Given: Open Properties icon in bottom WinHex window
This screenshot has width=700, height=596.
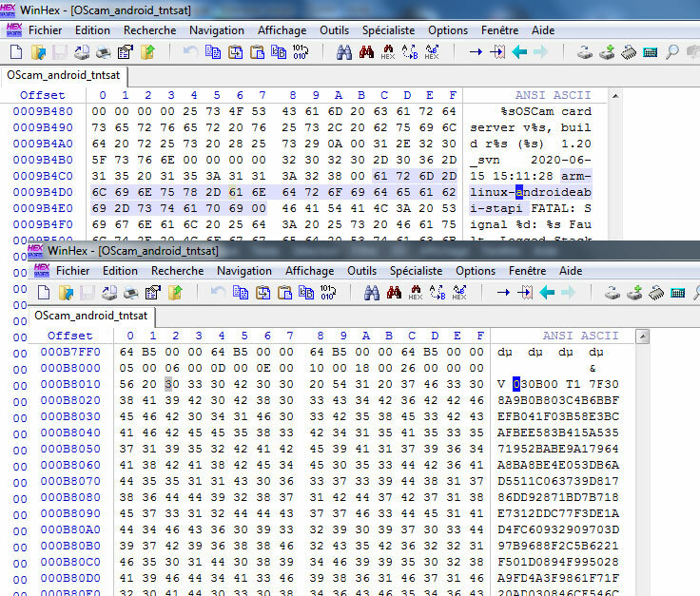Looking at the screenshot, I should click(x=153, y=293).
